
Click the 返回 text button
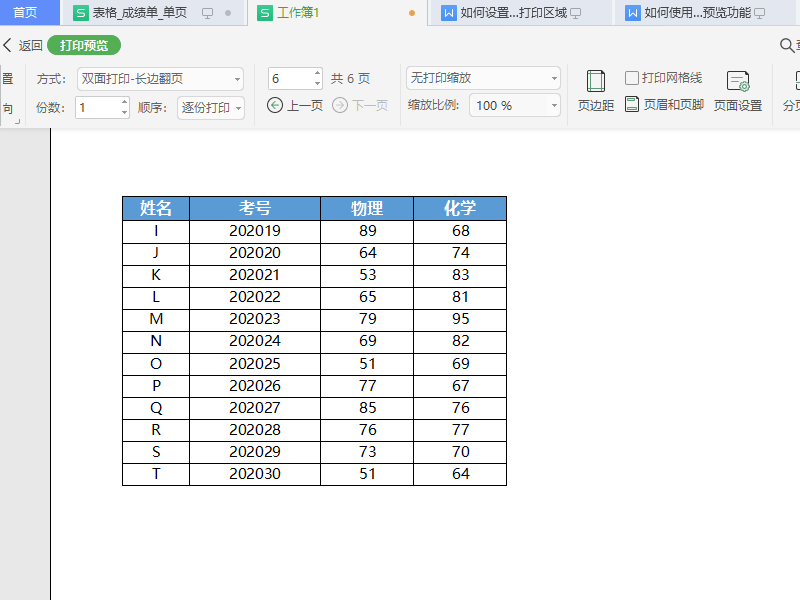click(30, 45)
